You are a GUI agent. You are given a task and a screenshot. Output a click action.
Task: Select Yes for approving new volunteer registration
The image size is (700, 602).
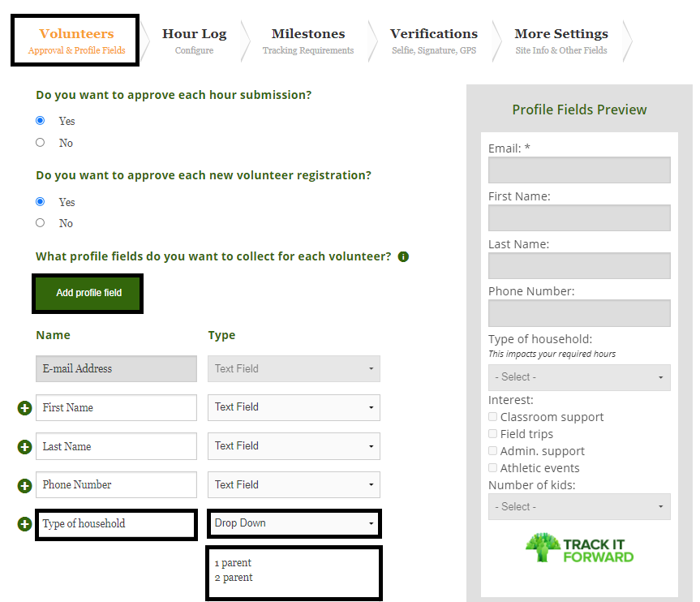[x=41, y=201]
